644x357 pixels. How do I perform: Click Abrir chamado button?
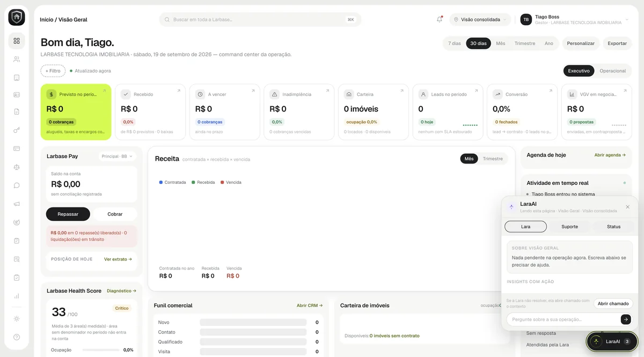click(613, 303)
